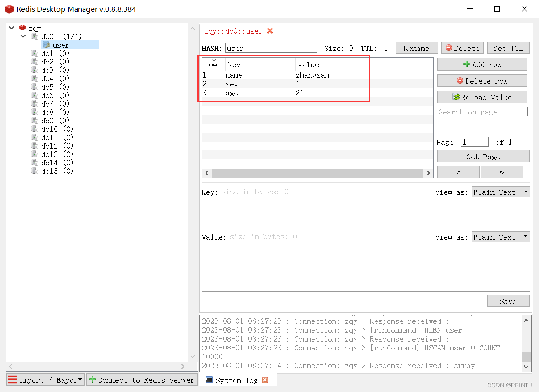Open the Key View as Plain Text dropdown
This screenshot has width=539, height=392.
point(525,192)
